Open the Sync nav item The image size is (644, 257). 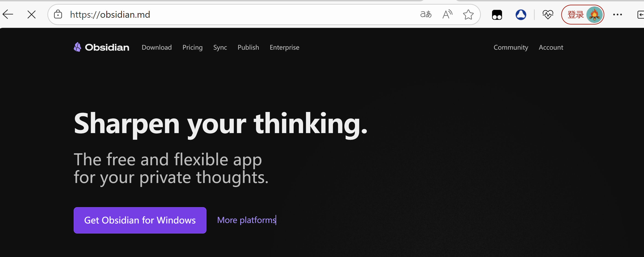(x=220, y=47)
